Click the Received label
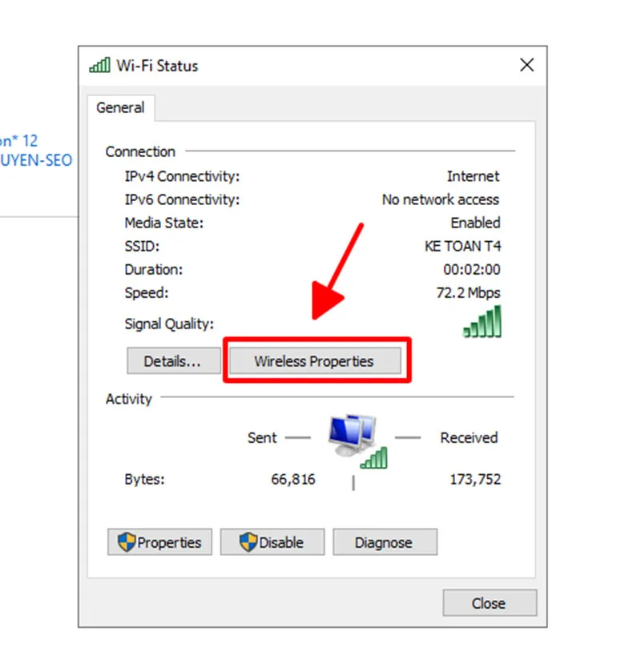The image size is (641, 672). point(469,437)
